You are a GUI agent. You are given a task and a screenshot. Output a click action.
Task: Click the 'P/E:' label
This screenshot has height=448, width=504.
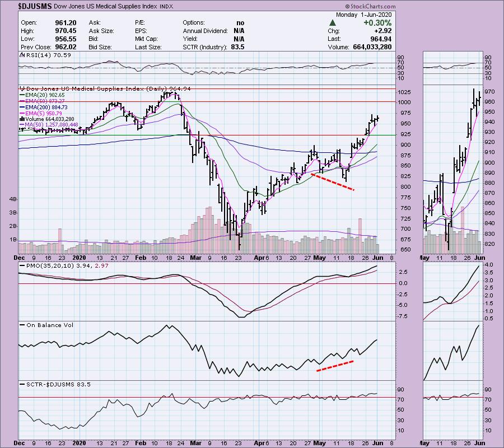[x=140, y=23]
